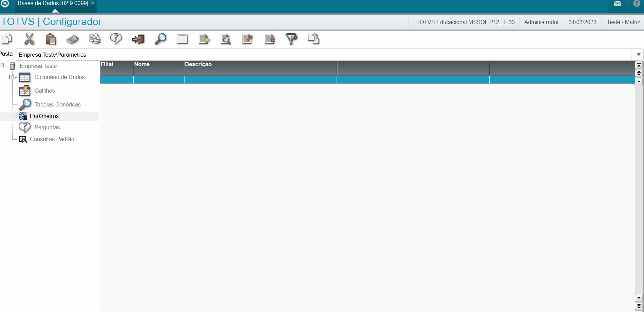
Task: Click the Consultas Padrão tree icon
Action: 23,139
